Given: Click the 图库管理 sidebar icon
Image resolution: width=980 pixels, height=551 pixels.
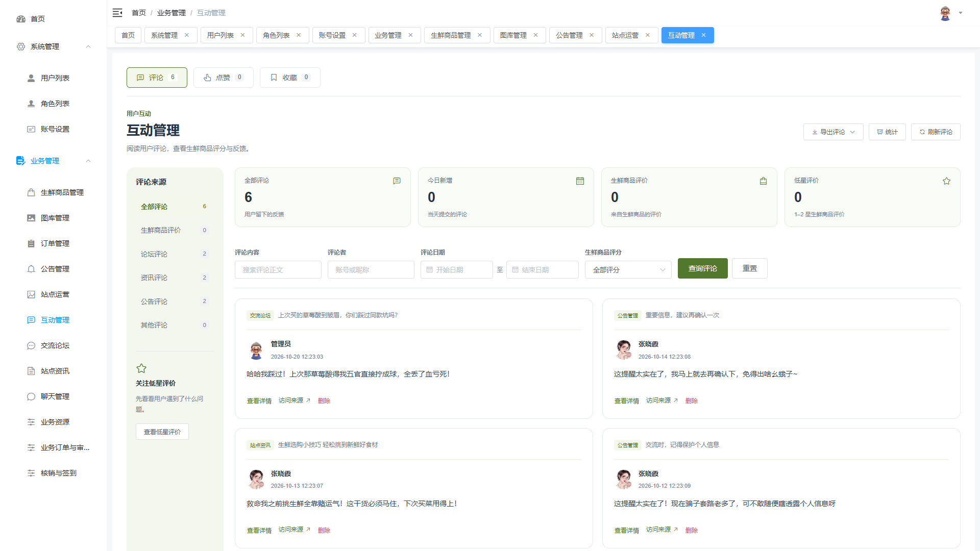Looking at the screenshot, I should point(31,218).
